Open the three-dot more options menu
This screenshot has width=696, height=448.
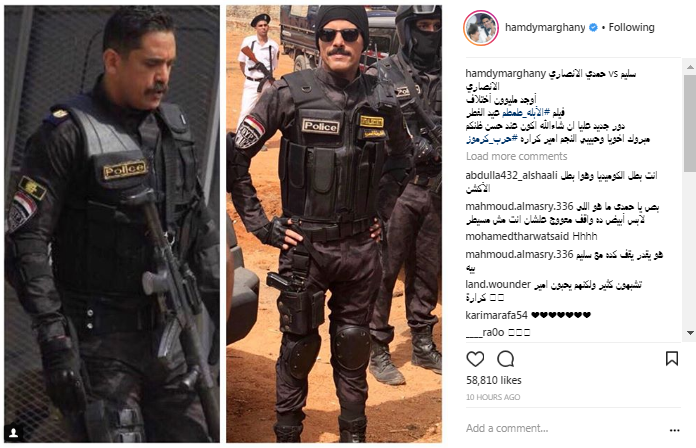pos(675,430)
